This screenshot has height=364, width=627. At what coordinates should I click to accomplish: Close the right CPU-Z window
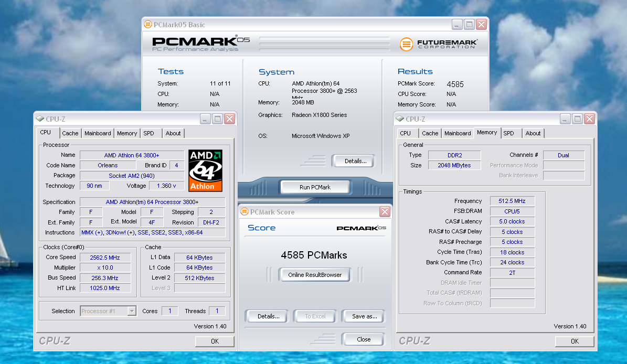[x=589, y=119]
